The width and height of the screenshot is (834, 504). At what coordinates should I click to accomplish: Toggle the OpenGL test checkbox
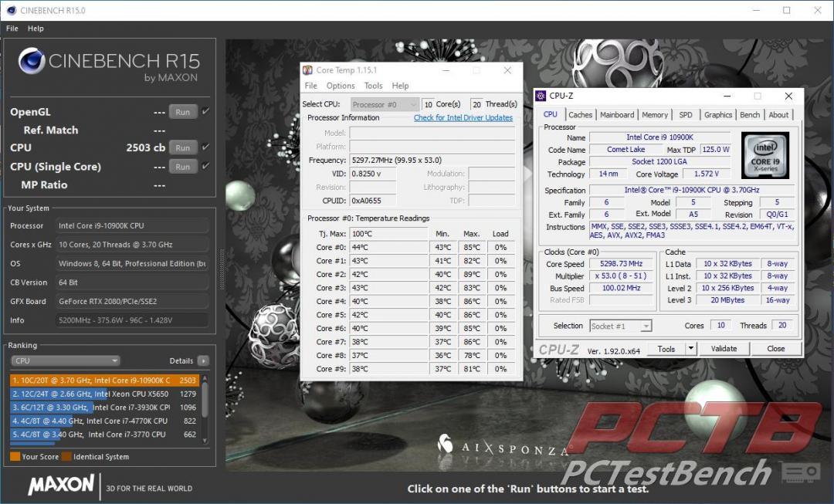pos(205,112)
